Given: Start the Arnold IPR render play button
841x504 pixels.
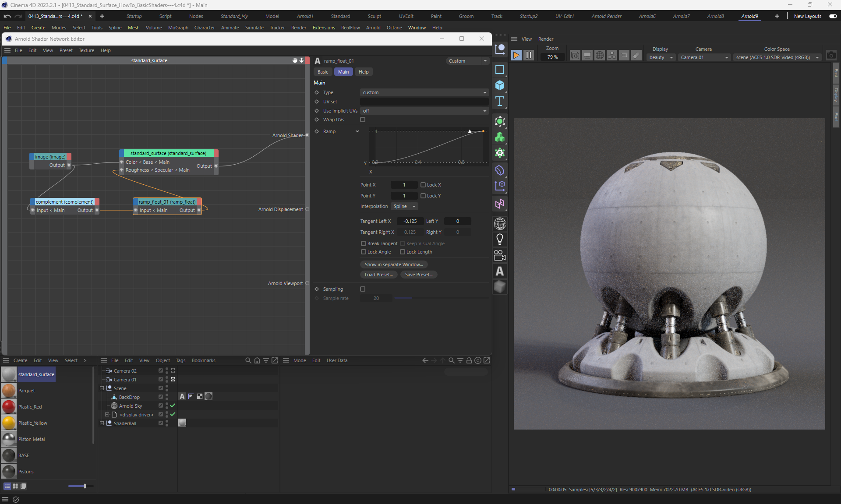Looking at the screenshot, I should point(516,55).
